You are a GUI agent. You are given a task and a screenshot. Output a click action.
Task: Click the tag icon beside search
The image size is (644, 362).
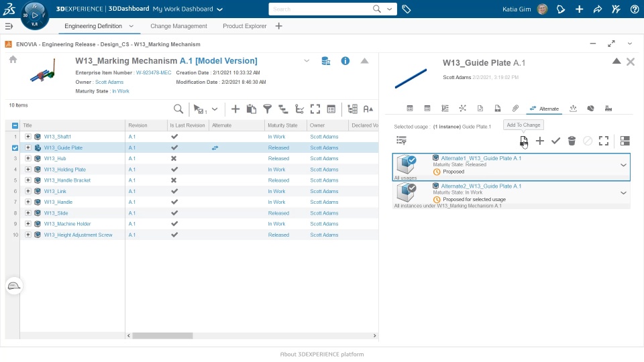407,9
